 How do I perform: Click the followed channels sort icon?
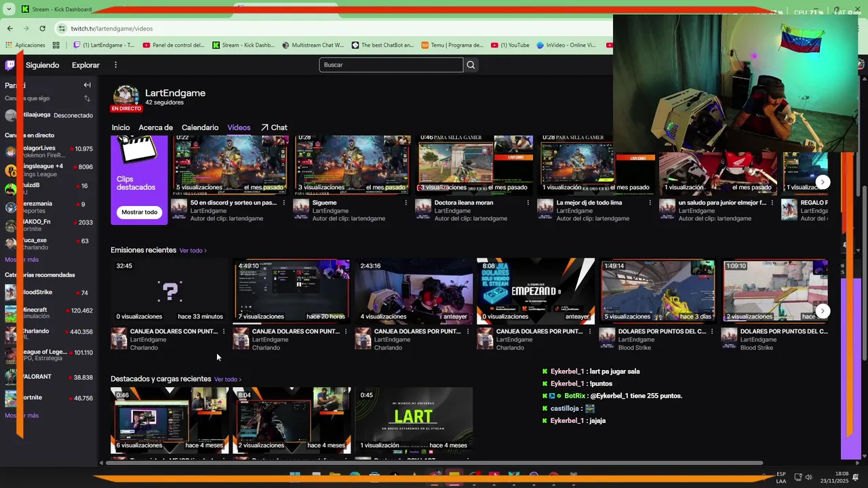pos(87,99)
